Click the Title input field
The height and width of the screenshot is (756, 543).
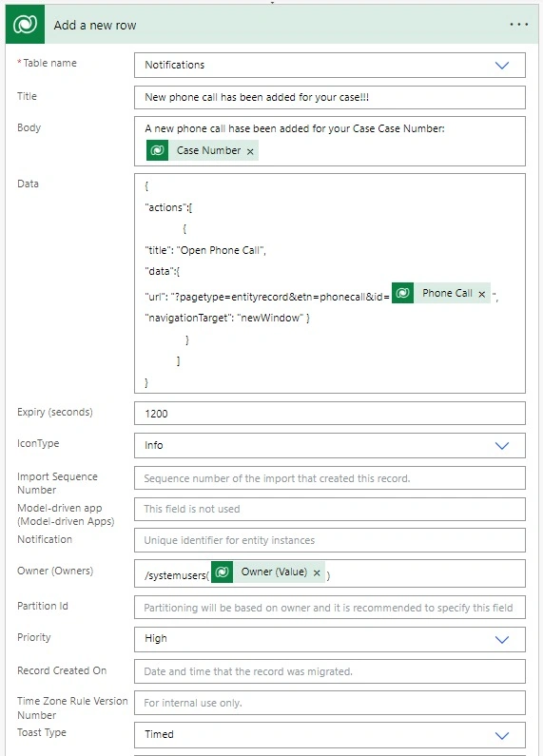pos(330,97)
